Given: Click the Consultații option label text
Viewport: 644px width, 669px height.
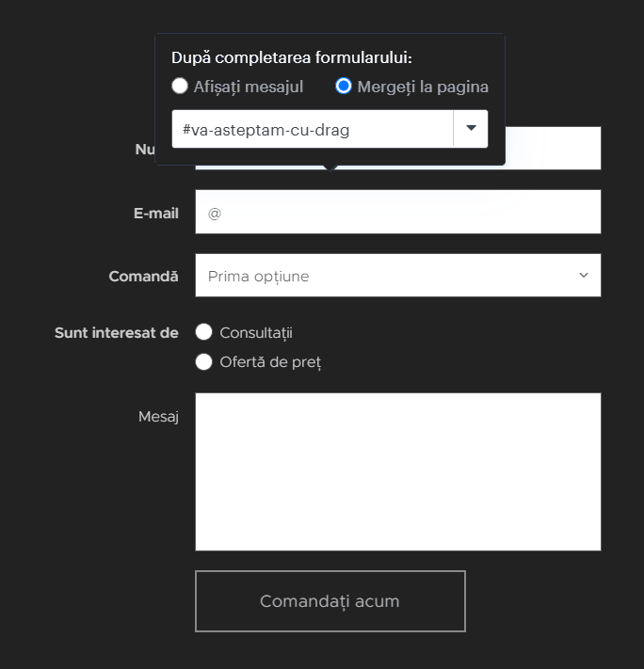Looking at the screenshot, I should [x=256, y=333].
